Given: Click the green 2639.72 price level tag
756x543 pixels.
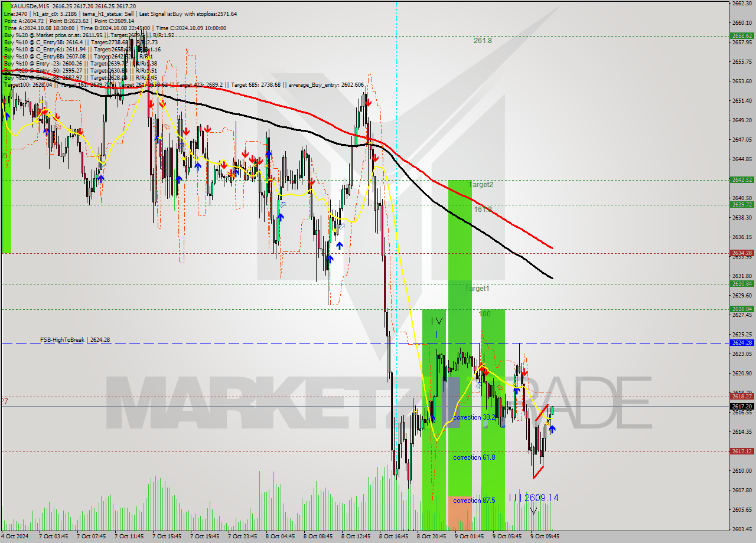Looking at the screenshot, I should pos(742,205).
